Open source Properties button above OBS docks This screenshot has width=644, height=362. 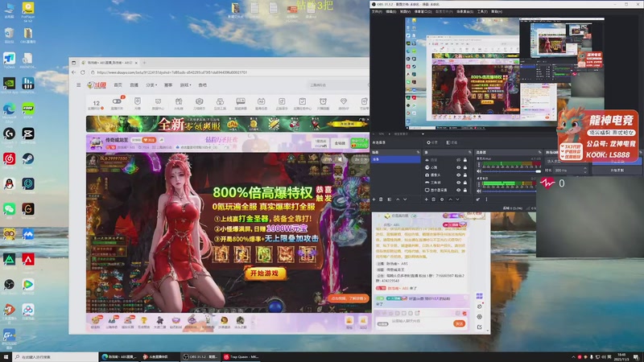431,142
